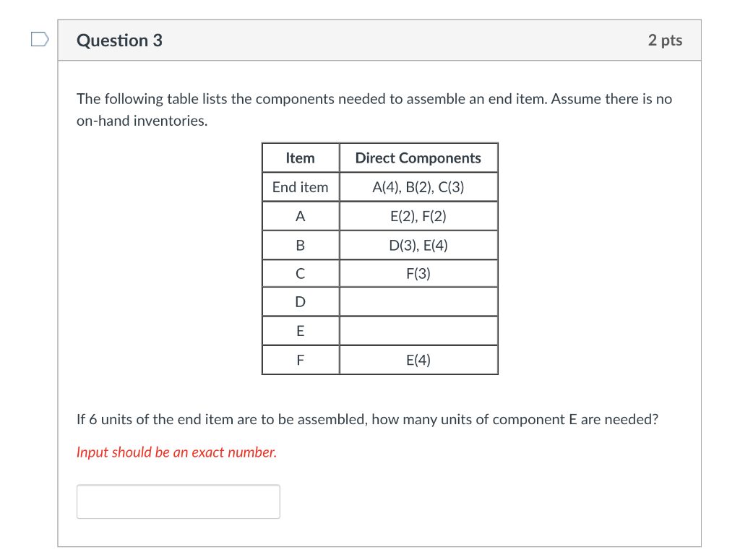Screen dimensions: 740x560
Task: Click the A(4), B(2), C(3) cell
Action: 418,186
